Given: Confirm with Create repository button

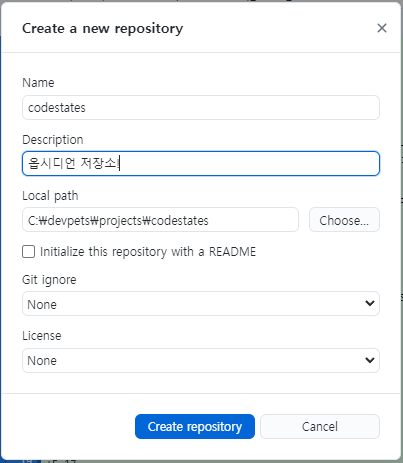Looking at the screenshot, I should [195, 427].
